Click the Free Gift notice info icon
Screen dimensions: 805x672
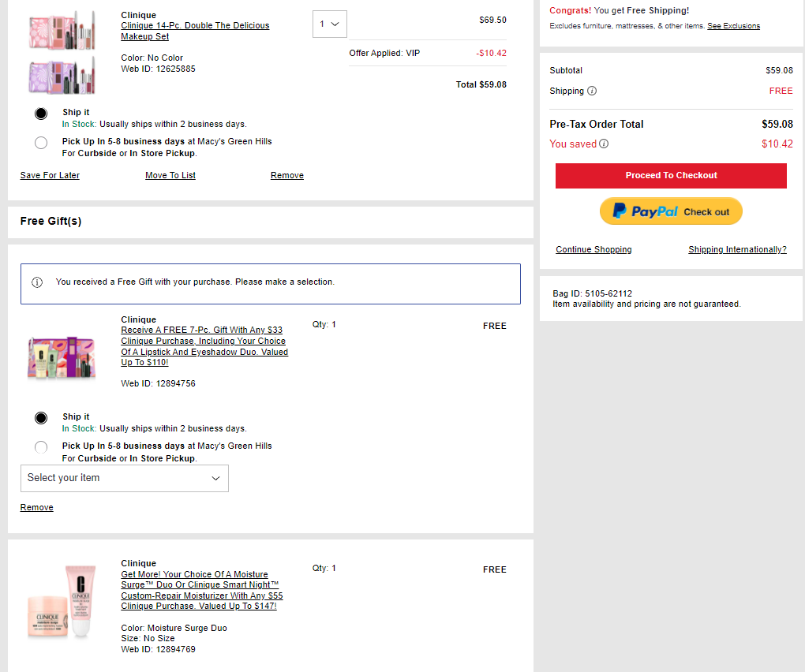coord(37,282)
